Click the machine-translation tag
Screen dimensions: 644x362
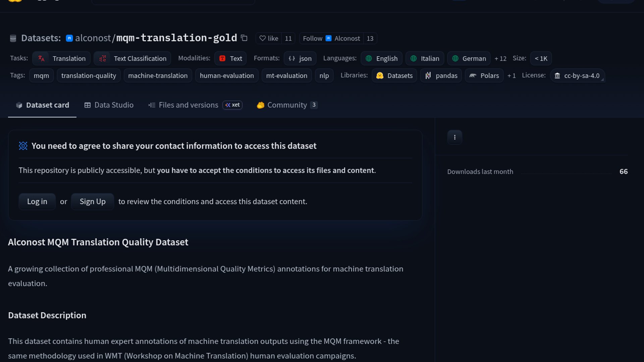click(158, 76)
